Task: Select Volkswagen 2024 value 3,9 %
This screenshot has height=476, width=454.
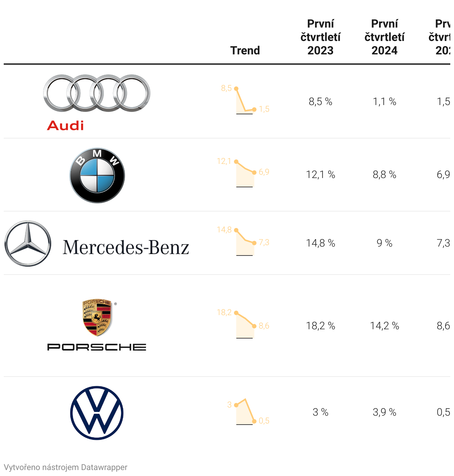Action: [384, 412]
